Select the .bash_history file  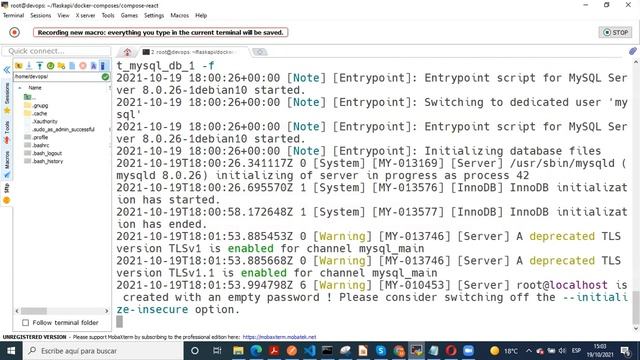tap(44, 161)
